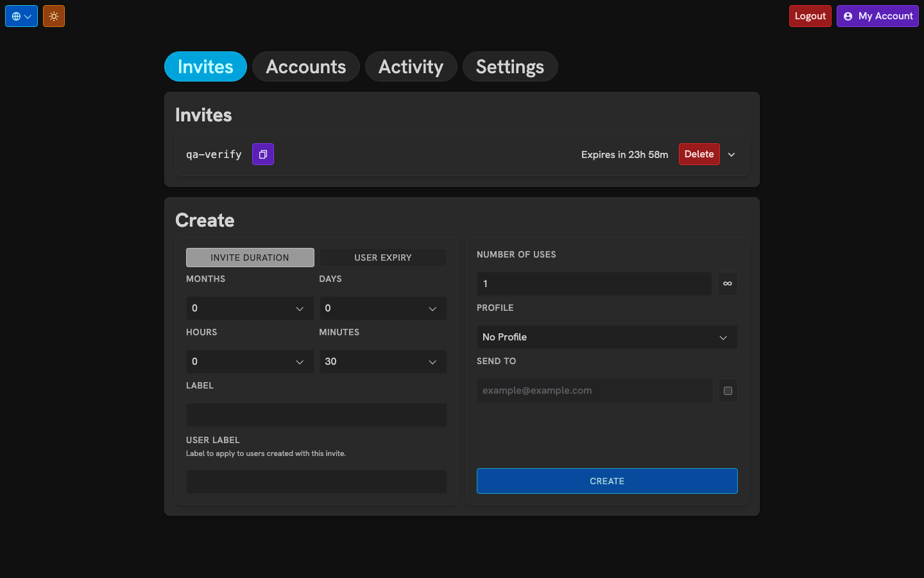This screenshot has height=578, width=924.
Task: Open the Accounts tab
Action: pos(306,67)
